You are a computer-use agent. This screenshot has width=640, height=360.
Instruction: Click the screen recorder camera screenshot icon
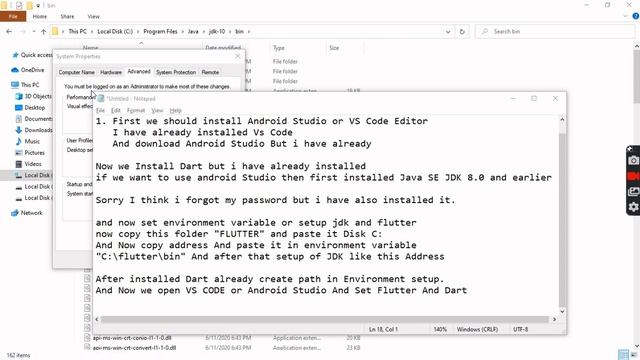[633, 160]
